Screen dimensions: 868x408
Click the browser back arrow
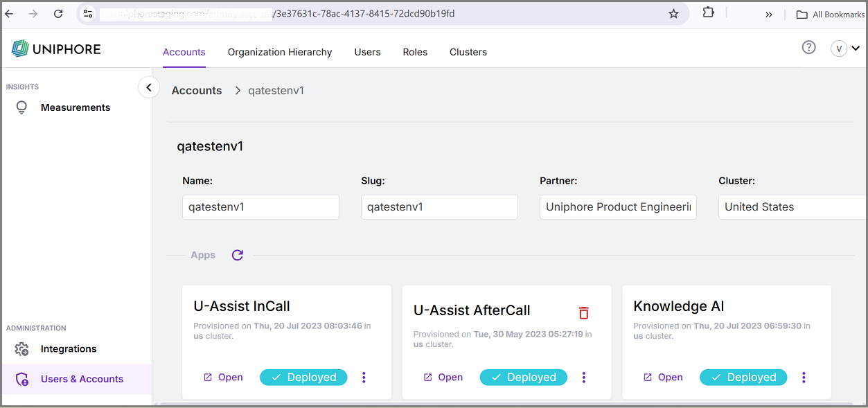tap(10, 14)
